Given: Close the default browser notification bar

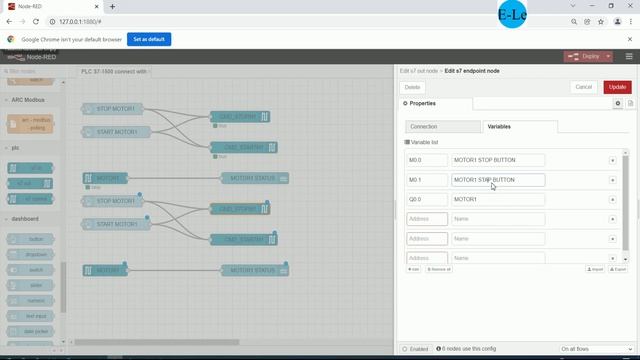Looking at the screenshot, I should [x=630, y=39].
